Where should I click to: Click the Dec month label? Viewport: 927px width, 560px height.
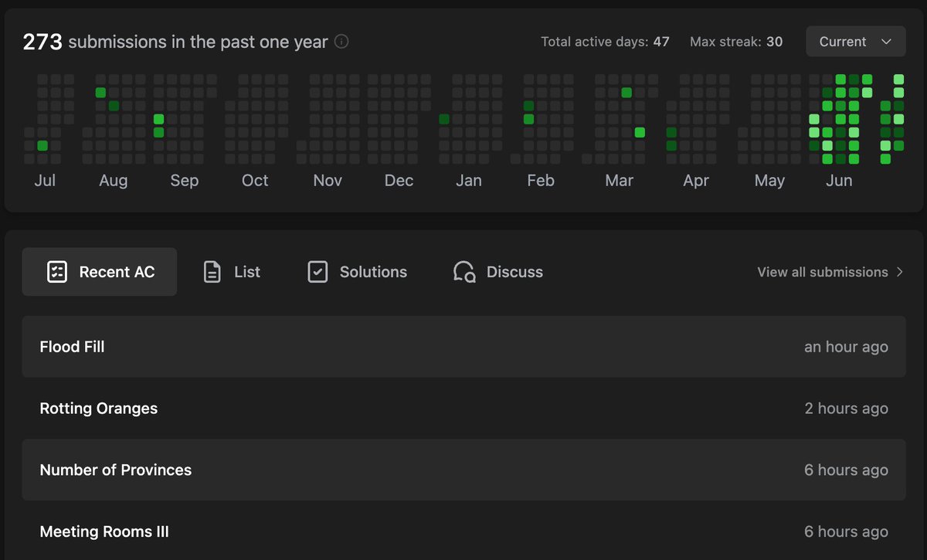point(399,181)
